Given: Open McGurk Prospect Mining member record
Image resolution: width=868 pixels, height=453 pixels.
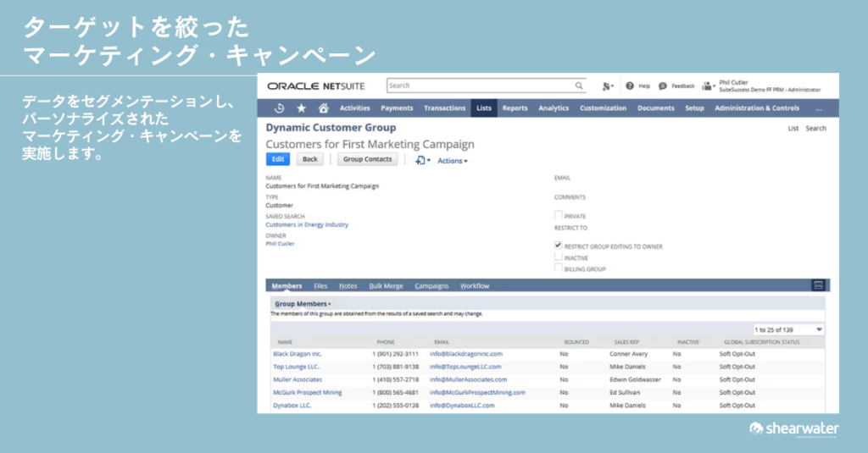Looking at the screenshot, I should [x=307, y=393].
